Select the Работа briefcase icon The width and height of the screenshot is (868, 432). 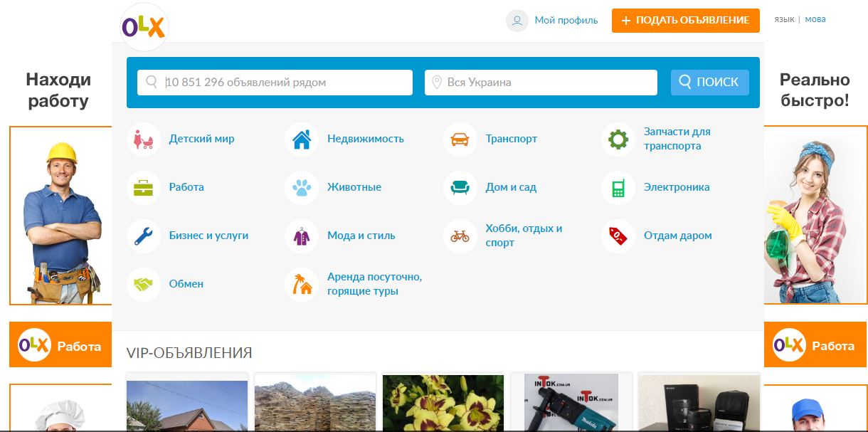(144, 188)
